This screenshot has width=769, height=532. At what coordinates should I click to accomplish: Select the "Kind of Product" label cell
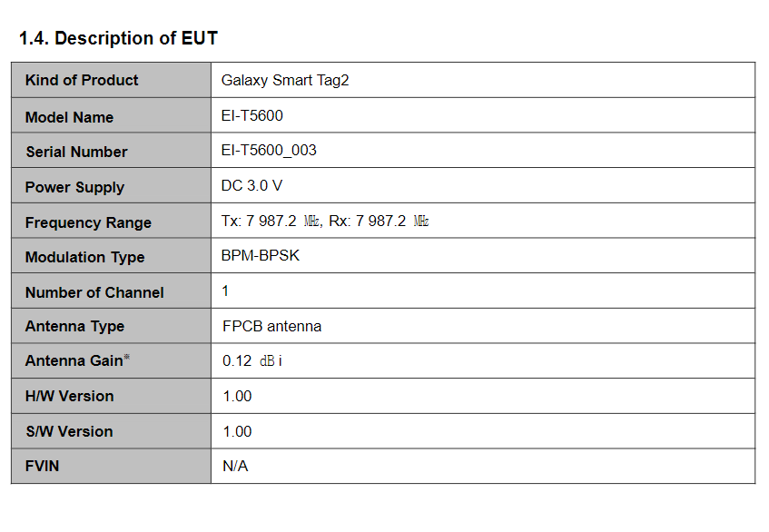82,80
